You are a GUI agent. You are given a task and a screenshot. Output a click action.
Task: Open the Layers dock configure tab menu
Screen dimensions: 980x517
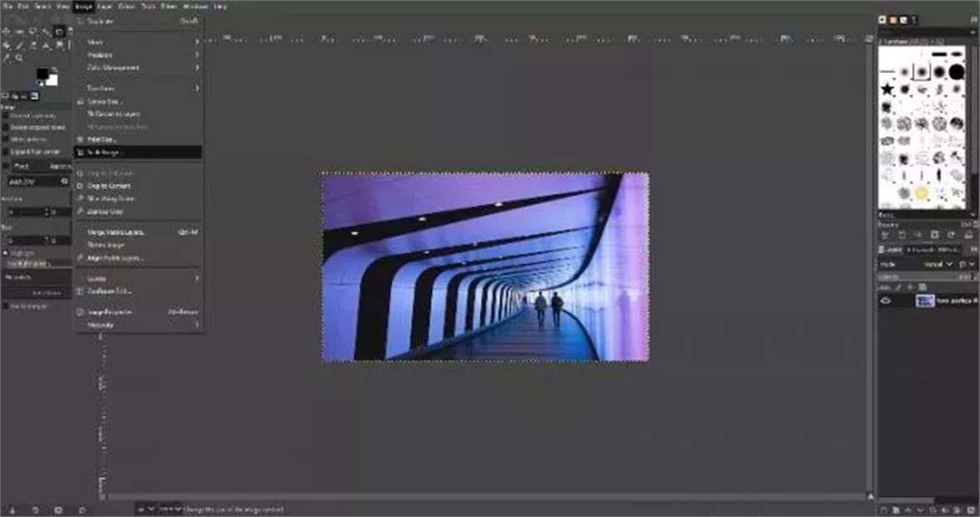[x=973, y=249]
